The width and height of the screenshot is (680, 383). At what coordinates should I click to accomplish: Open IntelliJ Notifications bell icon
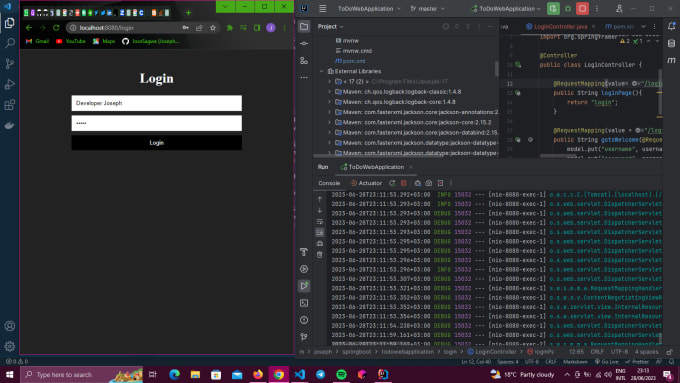[x=671, y=26]
